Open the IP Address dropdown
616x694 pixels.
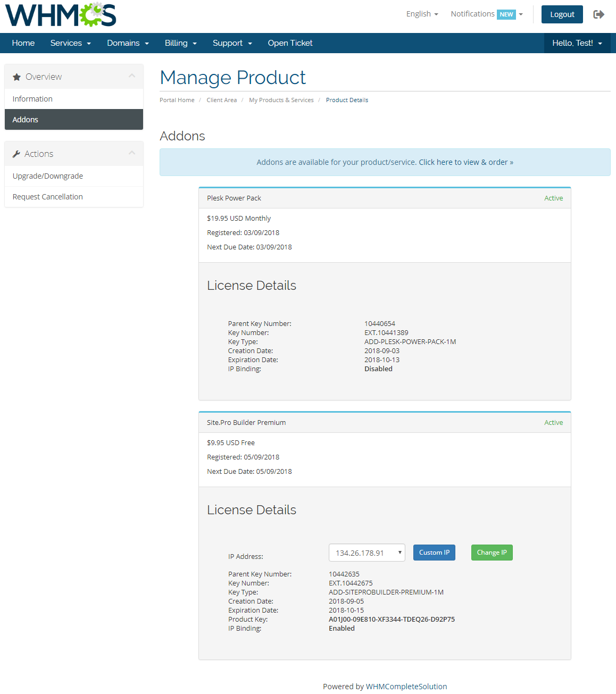click(367, 553)
